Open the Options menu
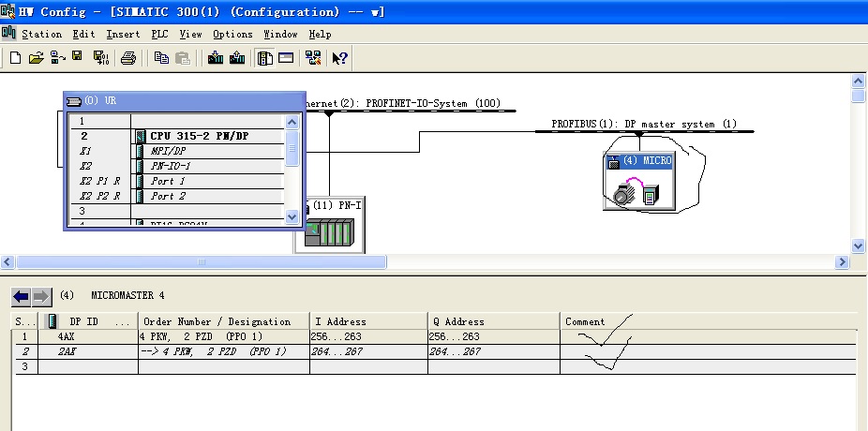 point(232,34)
